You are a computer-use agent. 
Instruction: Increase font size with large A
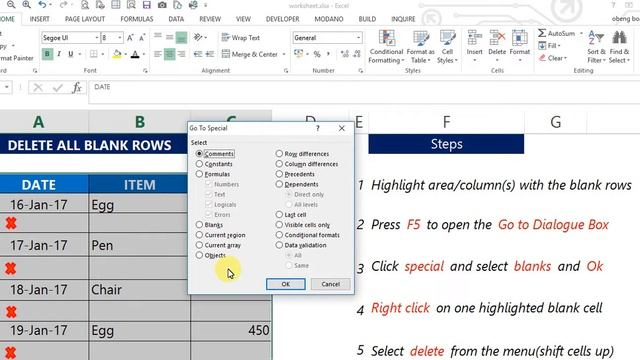pos(130,38)
